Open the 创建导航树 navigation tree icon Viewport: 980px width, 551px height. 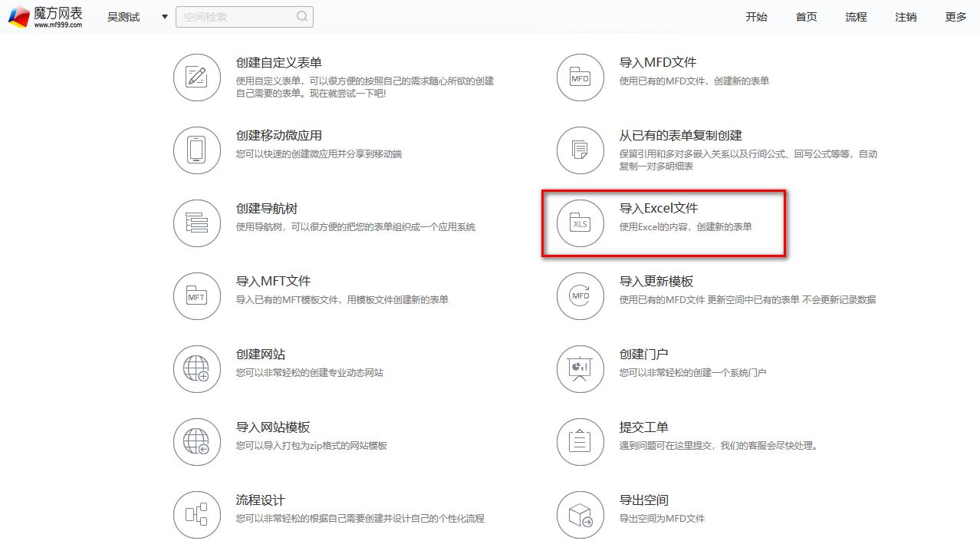(197, 223)
